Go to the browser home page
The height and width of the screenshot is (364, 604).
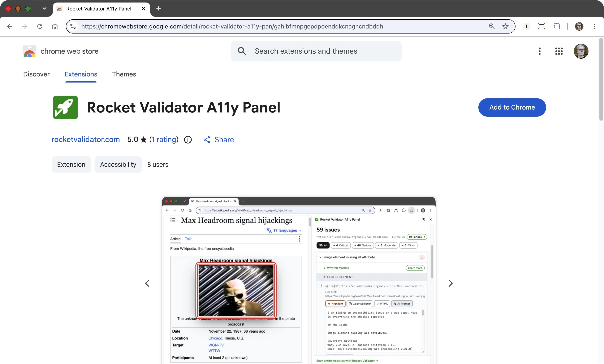(55, 26)
